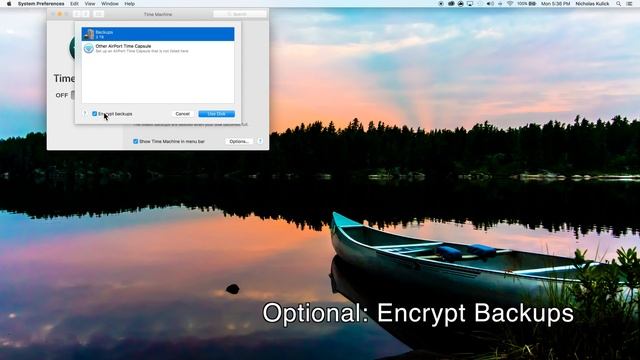Click the yellow minimize window button

(60, 14)
